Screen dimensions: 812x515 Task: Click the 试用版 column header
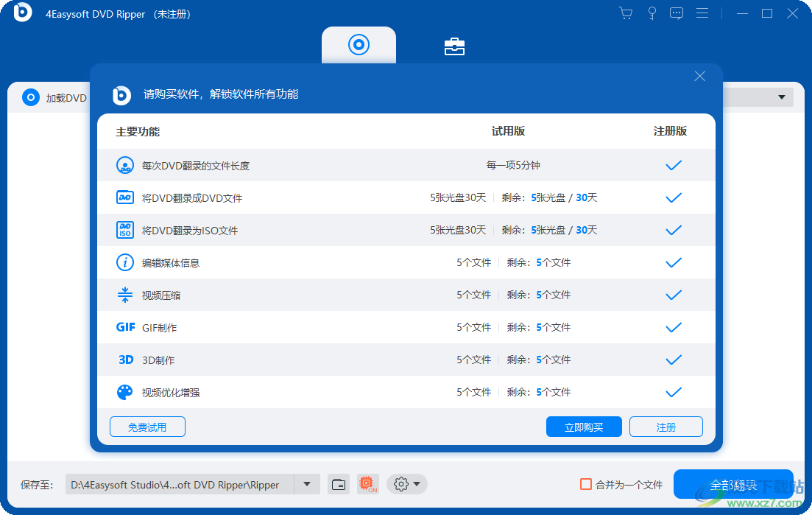[508, 131]
